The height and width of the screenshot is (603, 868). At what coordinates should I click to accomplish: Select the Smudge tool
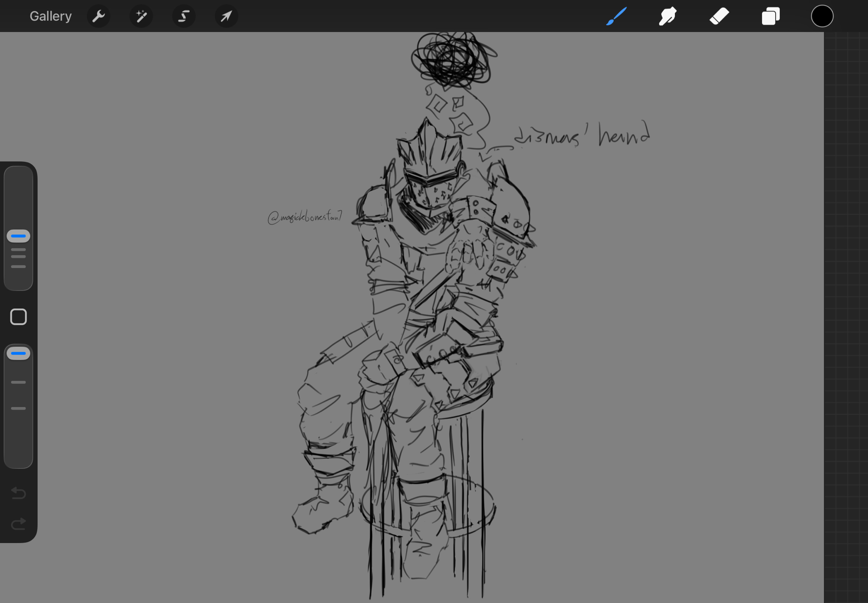[667, 16]
